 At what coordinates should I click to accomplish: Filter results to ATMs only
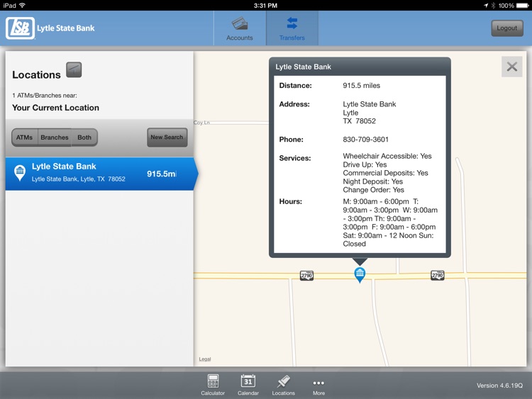coord(24,137)
